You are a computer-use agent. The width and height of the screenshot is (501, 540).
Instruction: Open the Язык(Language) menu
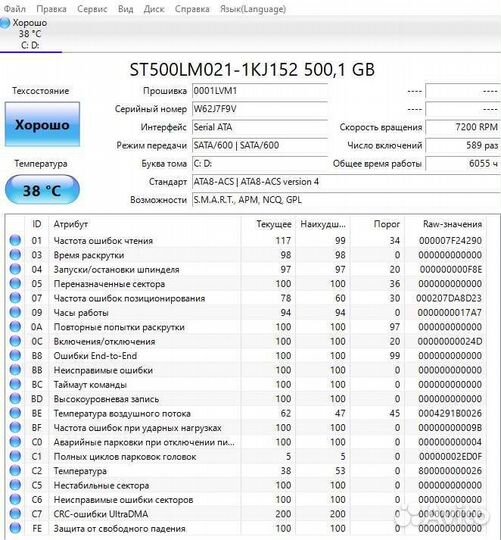click(253, 9)
